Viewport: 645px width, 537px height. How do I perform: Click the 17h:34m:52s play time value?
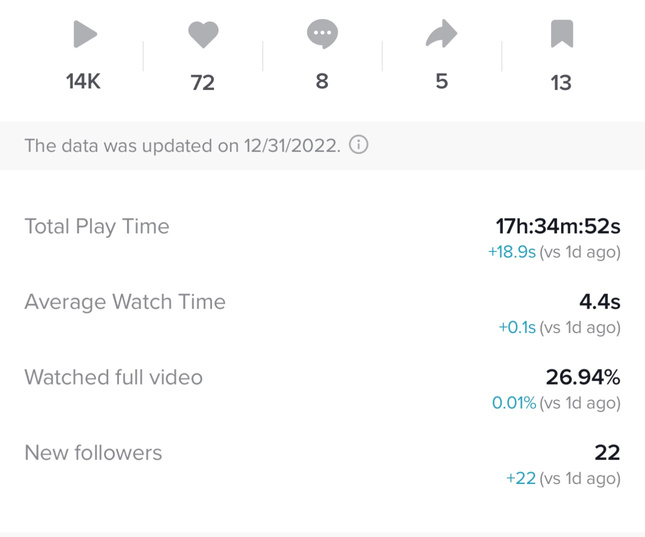pos(558,227)
